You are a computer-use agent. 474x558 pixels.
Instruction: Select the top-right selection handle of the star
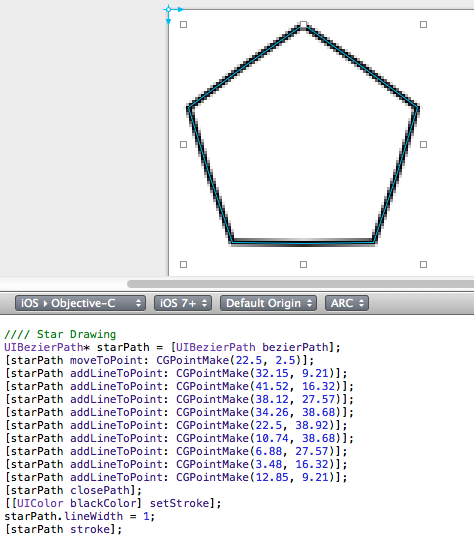(x=423, y=25)
